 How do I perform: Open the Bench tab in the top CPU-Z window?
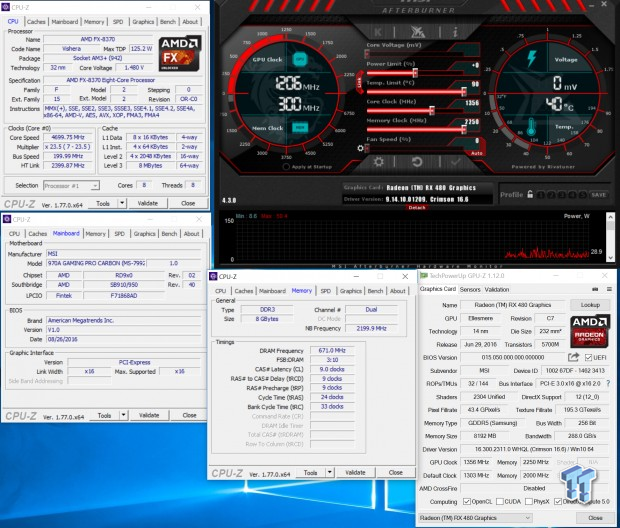(168, 22)
